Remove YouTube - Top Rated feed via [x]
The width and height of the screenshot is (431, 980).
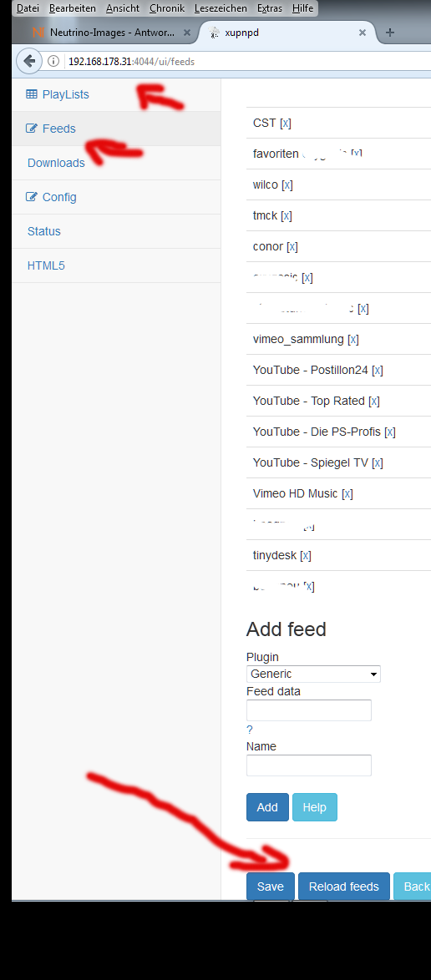click(x=374, y=401)
